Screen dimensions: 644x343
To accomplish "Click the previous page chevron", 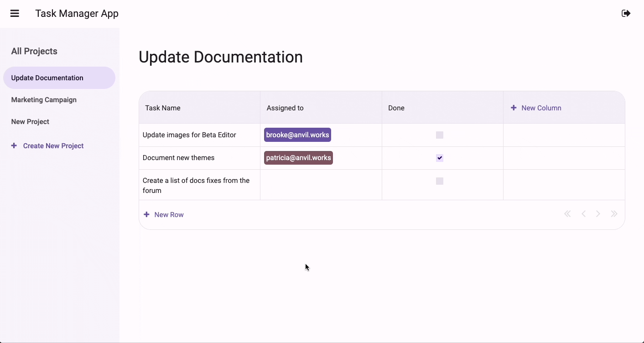I will (x=584, y=213).
